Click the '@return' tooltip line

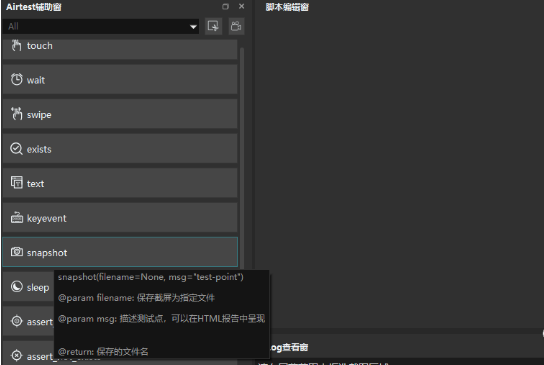click(103, 351)
